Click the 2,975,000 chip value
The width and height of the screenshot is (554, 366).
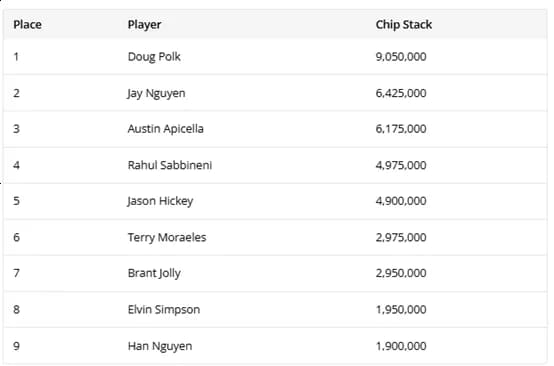click(x=401, y=237)
